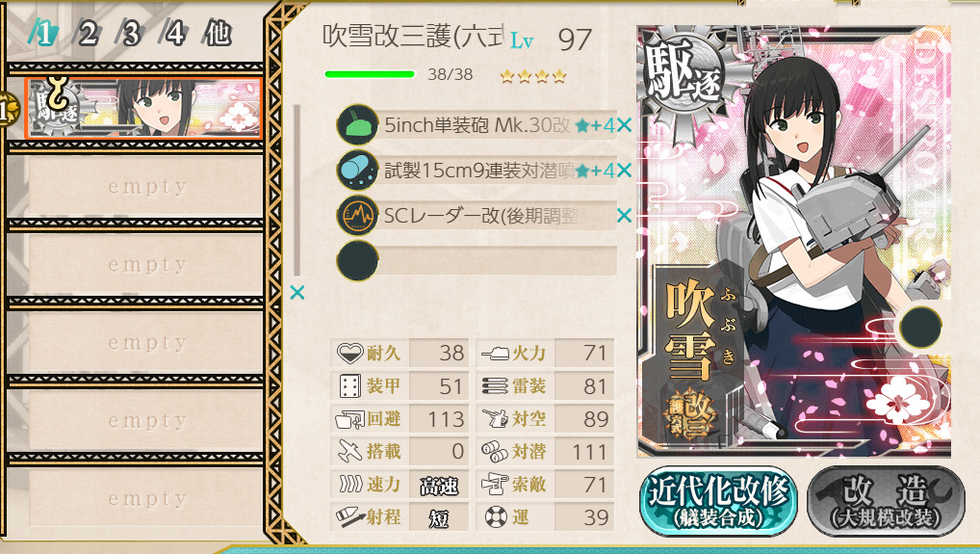Click the dark reinforcement expansion slot circle
Viewport: 980px width, 554px height.
[x=920, y=327]
